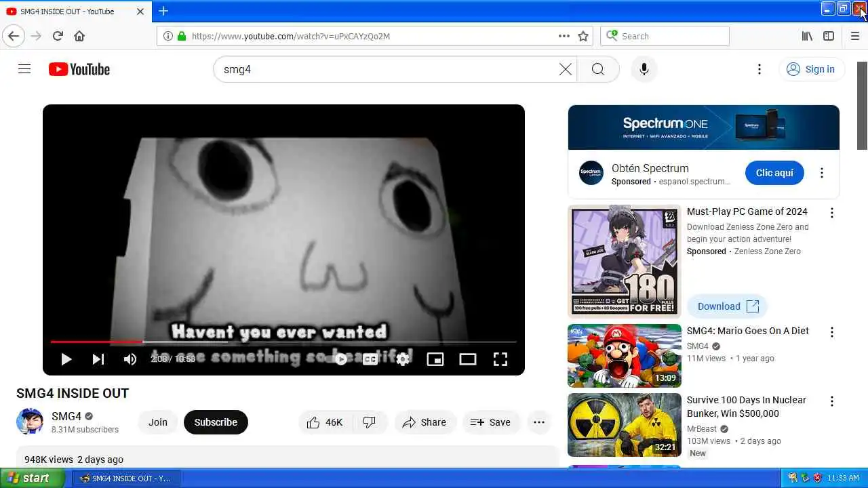Image resolution: width=868 pixels, height=488 pixels.
Task: Reload the page
Action: pyautogui.click(x=58, y=36)
